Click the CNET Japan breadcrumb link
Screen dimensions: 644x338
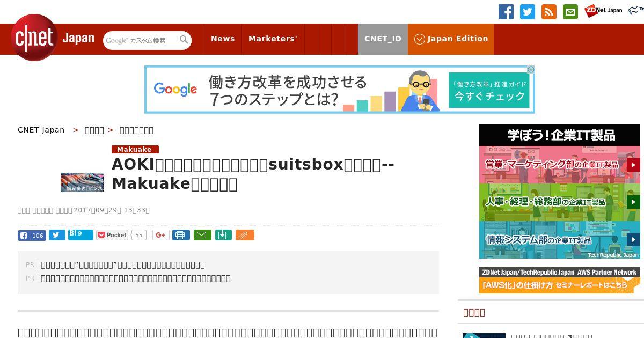point(41,130)
